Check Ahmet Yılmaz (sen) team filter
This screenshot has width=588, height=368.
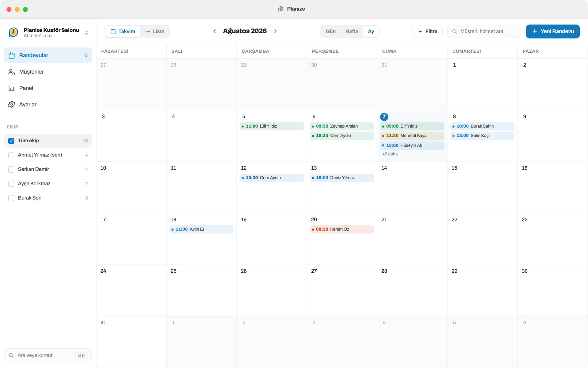coord(11,155)
